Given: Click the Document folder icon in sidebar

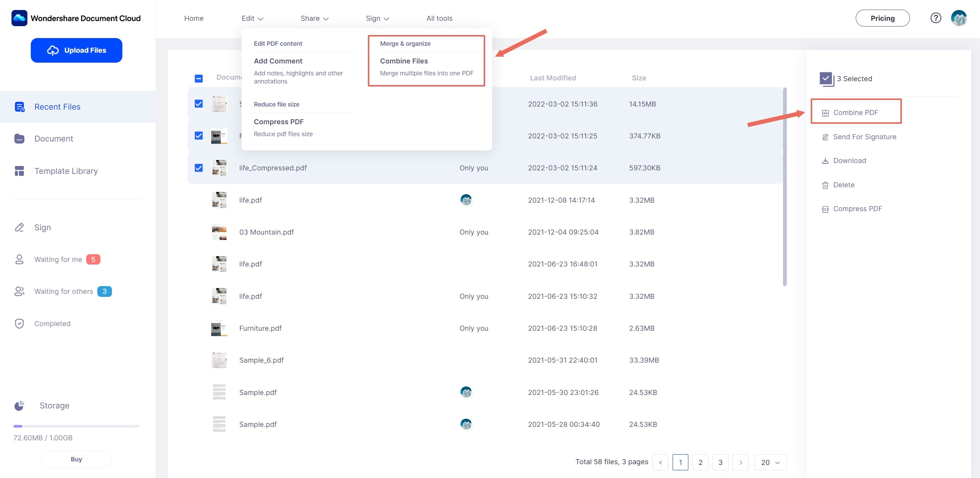Looking at the screenshot, I should (19, 139).
